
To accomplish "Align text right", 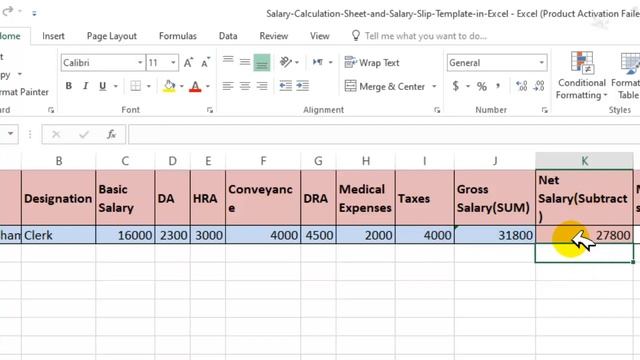I will pos(262,86).
